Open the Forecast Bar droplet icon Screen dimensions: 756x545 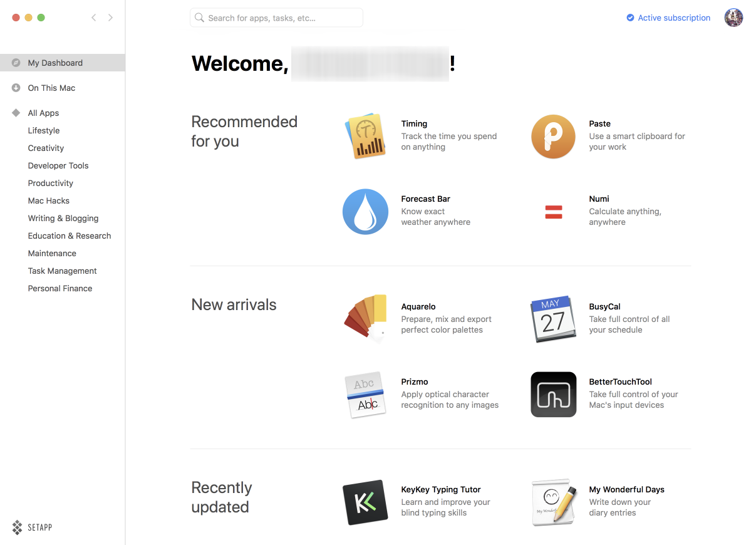click(365, 212)
